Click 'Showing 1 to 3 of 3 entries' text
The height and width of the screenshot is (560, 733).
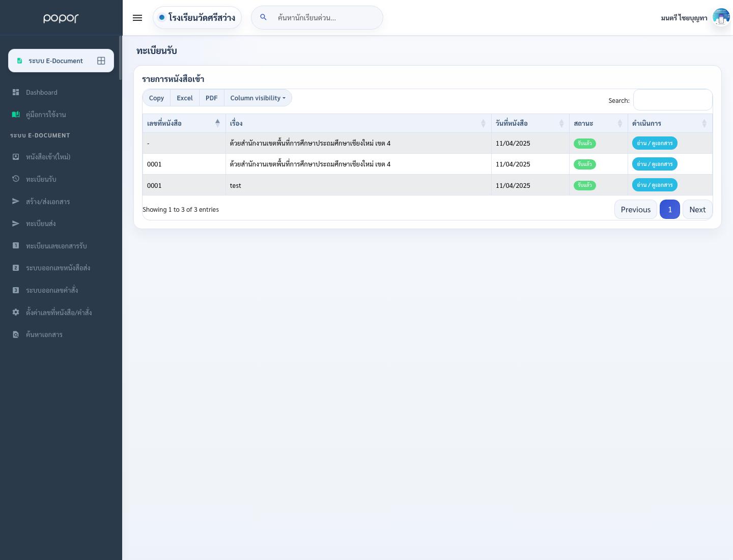181,209
